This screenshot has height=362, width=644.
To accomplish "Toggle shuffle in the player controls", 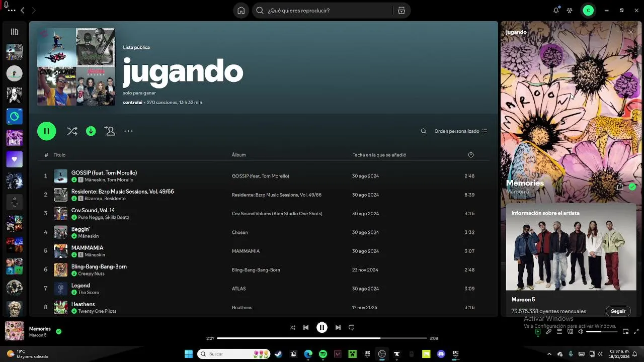I will pos(292,327).
